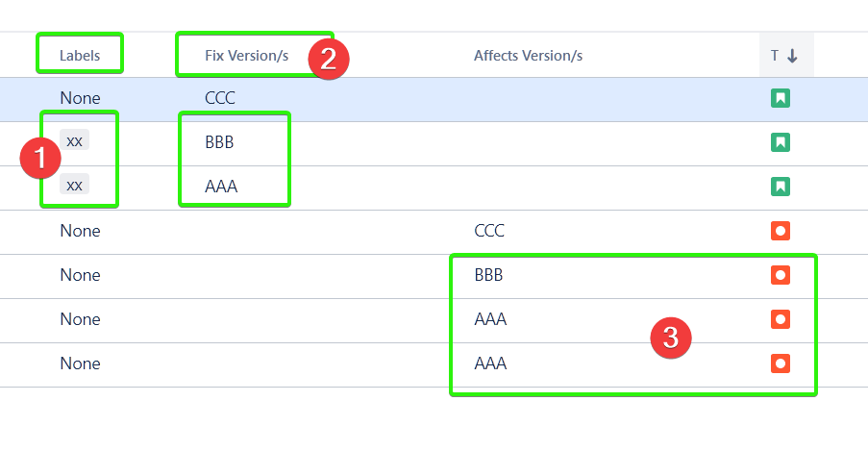Image resolution: width=868 pixels, height=451 pixels.
Task: Sort by the Labels column header
Action: pos(80,56)
